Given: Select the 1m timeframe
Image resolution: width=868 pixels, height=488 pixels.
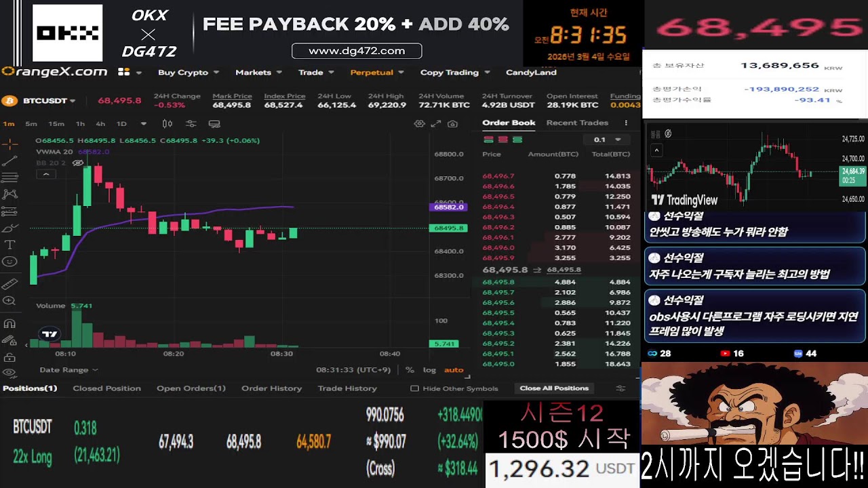Looking at the screenshot, I should (9, 123).
